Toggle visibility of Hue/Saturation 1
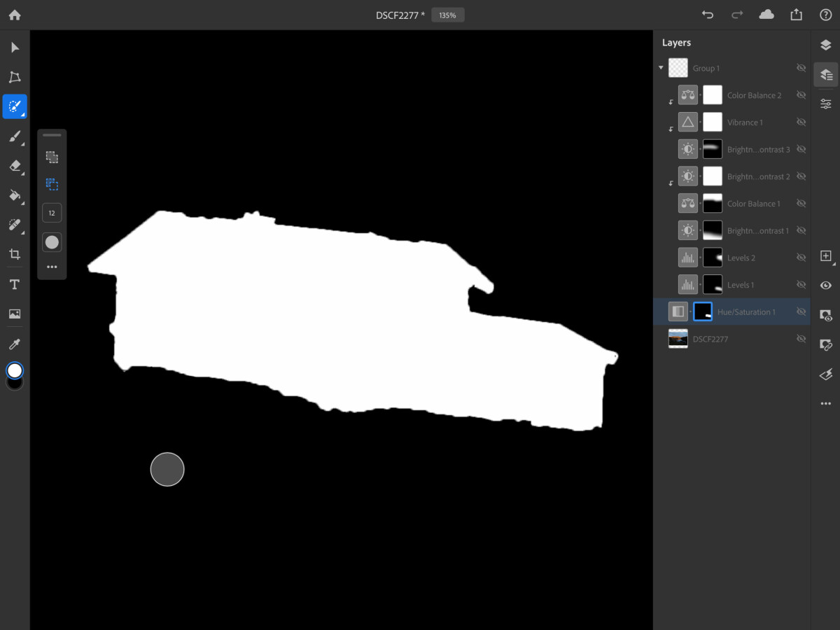Viewport: 840px width, 630px height. pos(801,311)
